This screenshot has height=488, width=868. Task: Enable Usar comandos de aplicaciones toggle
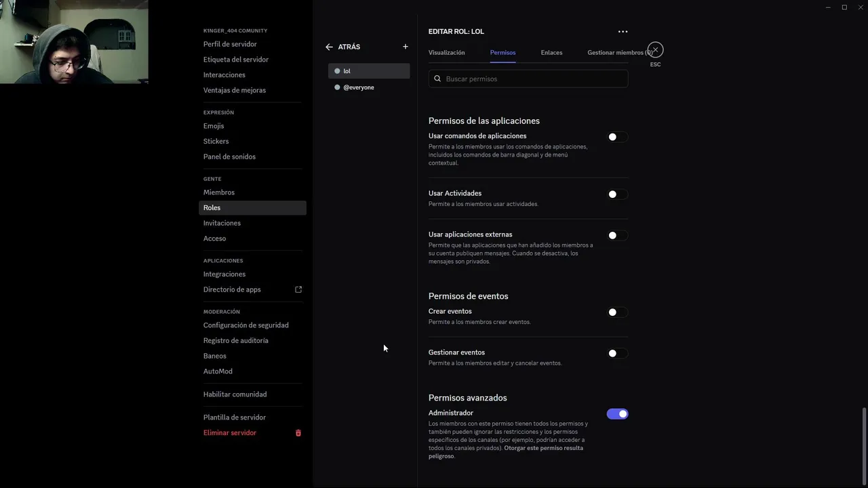point(616,137)
